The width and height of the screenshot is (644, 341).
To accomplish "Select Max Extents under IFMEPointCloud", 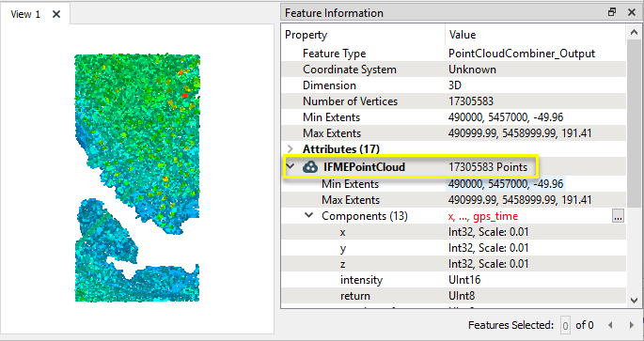I will coord(454,200).
